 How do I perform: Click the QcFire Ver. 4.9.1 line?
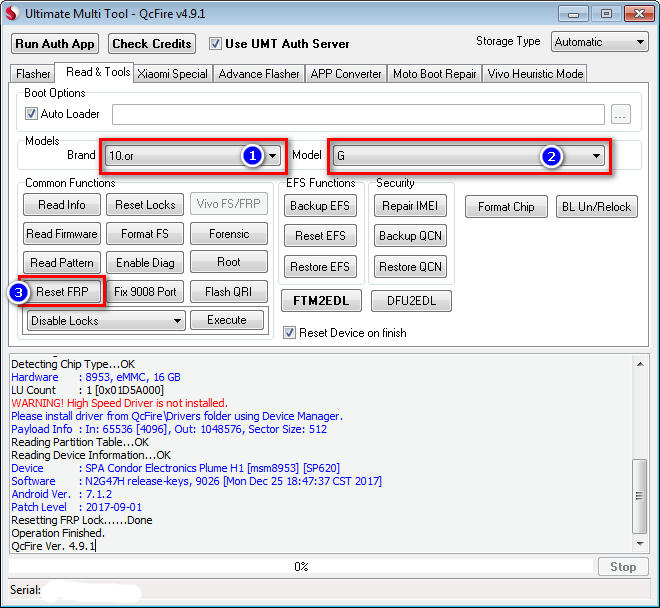tap(53, 546)
